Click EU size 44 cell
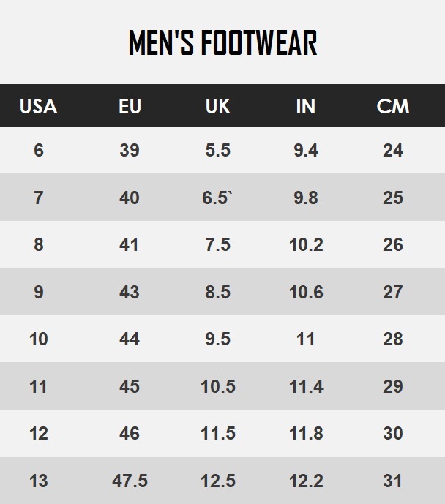The width and height of the screenshot is (445, 504). pyautogui.click(x=130, y=339)
